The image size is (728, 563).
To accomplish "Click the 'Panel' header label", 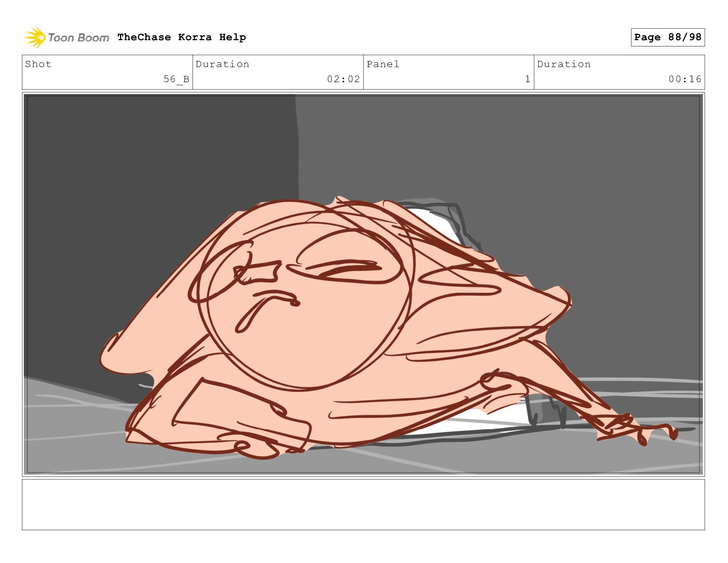I will tap(383, 64).
